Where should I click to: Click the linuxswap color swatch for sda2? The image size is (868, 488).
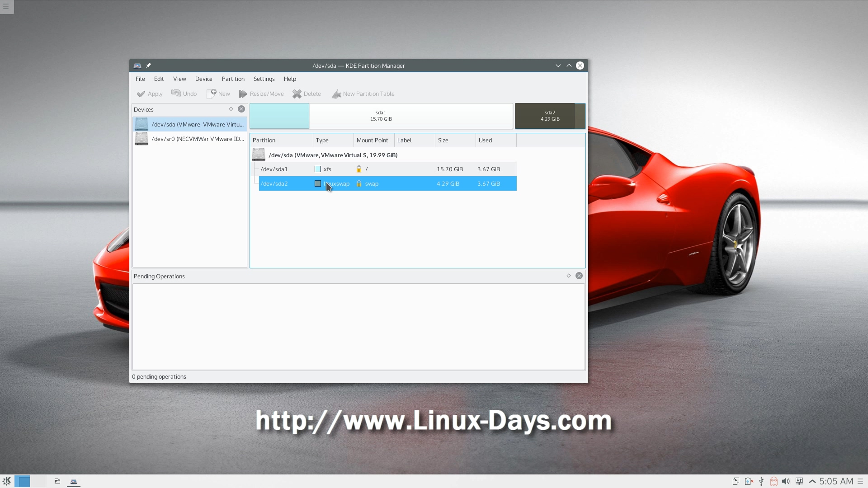point(318,183)
